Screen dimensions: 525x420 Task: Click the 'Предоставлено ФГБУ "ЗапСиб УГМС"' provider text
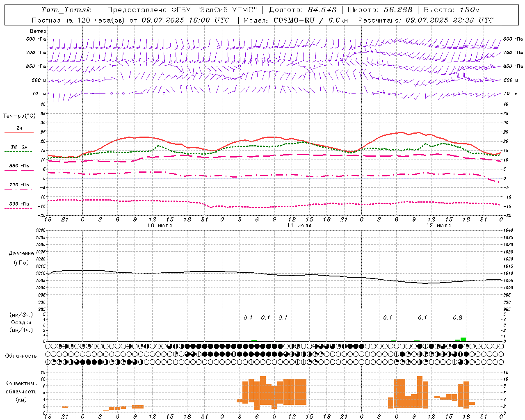(182, 10)
